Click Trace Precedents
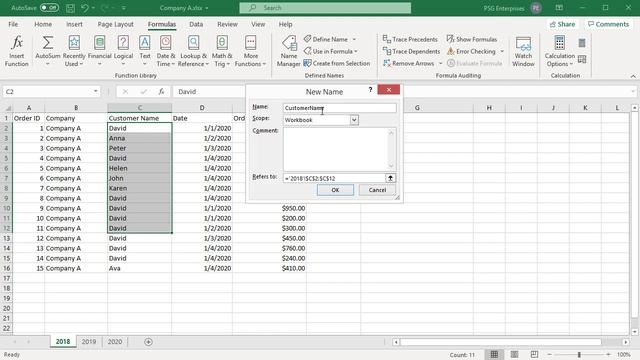The height and width of the screenshot is (360, 640). click(x=410, y=39)
